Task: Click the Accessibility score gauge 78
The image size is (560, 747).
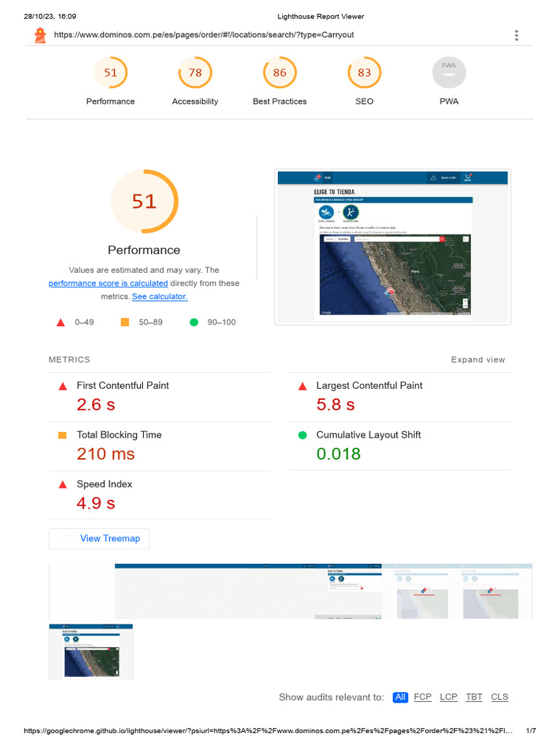Action: point(195,73)
